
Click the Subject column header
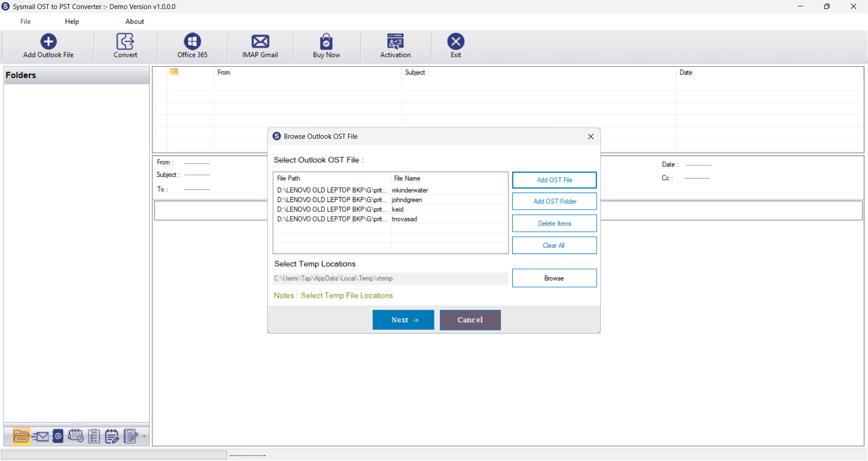(539, 72)
